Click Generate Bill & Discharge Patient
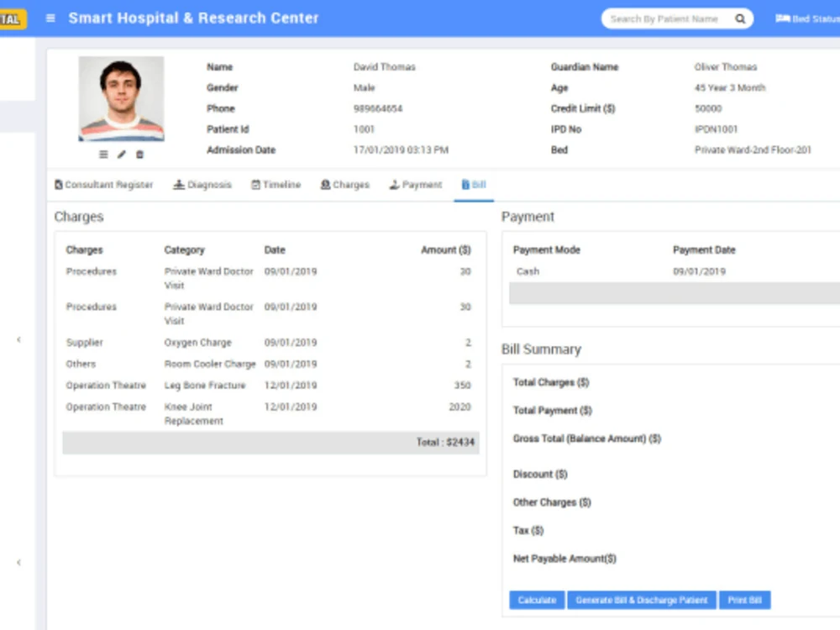Screen dimensions: 840x630 [x=642, y=600]
